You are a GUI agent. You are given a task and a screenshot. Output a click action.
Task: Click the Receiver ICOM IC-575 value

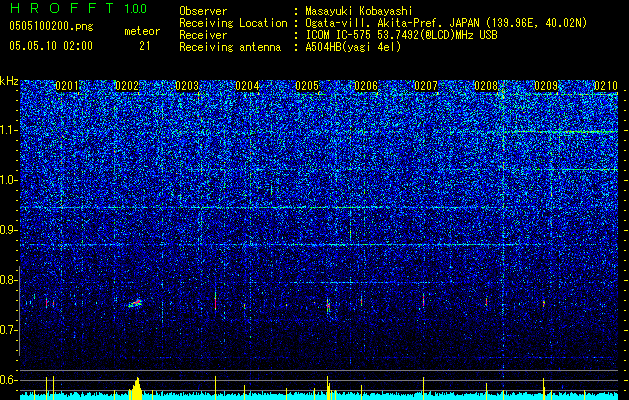[x=401, y=35]
